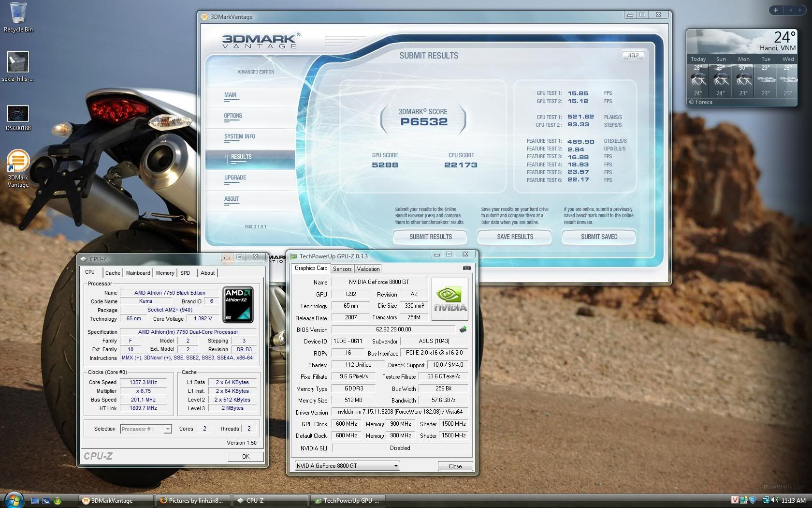This screenshot has width=812, height=508.
Task: Click the SAVE RESULTS button
Action: 515,237
